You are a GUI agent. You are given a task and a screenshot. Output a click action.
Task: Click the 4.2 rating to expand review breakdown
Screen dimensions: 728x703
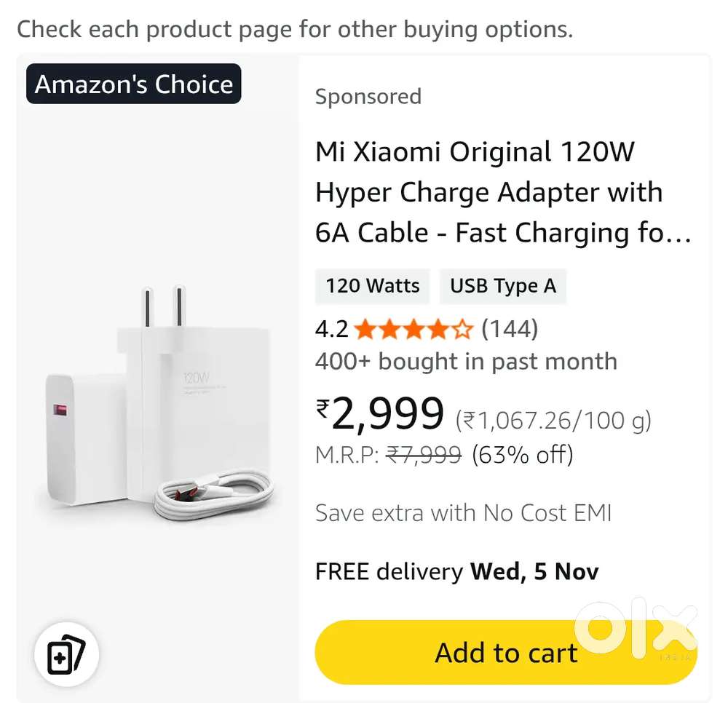tap(331, 329)
